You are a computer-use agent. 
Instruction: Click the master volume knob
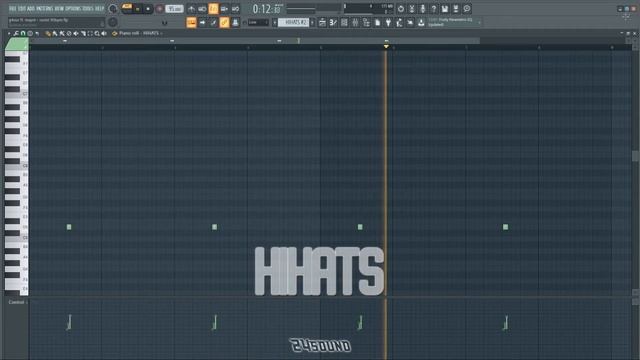tap(113, 9)
